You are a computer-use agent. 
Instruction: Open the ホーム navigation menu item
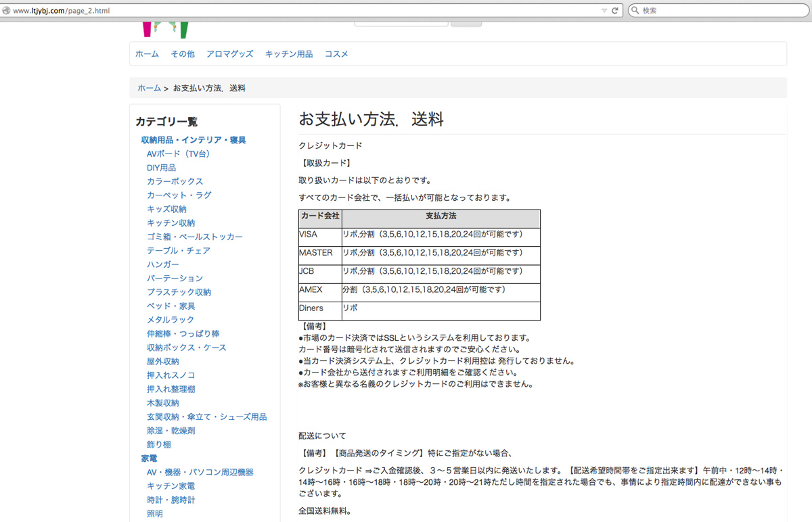click(x=147, y=54)
